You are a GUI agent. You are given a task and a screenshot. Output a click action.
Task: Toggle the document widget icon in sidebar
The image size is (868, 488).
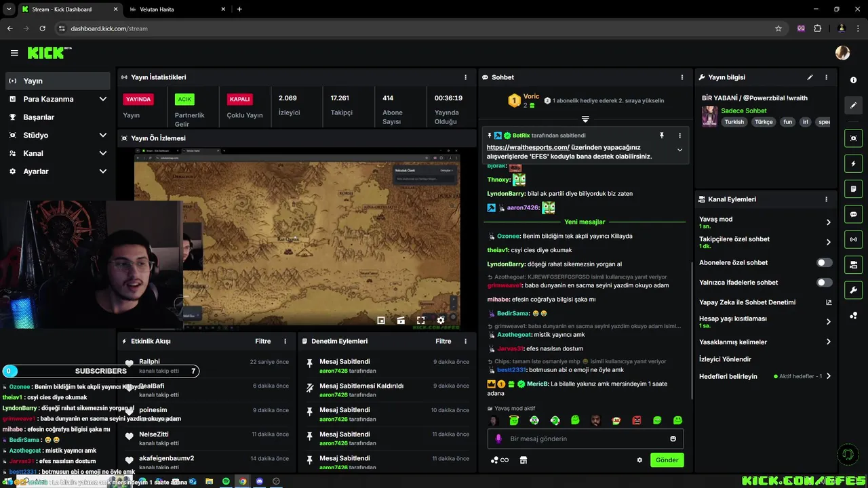tap(853, 188)
